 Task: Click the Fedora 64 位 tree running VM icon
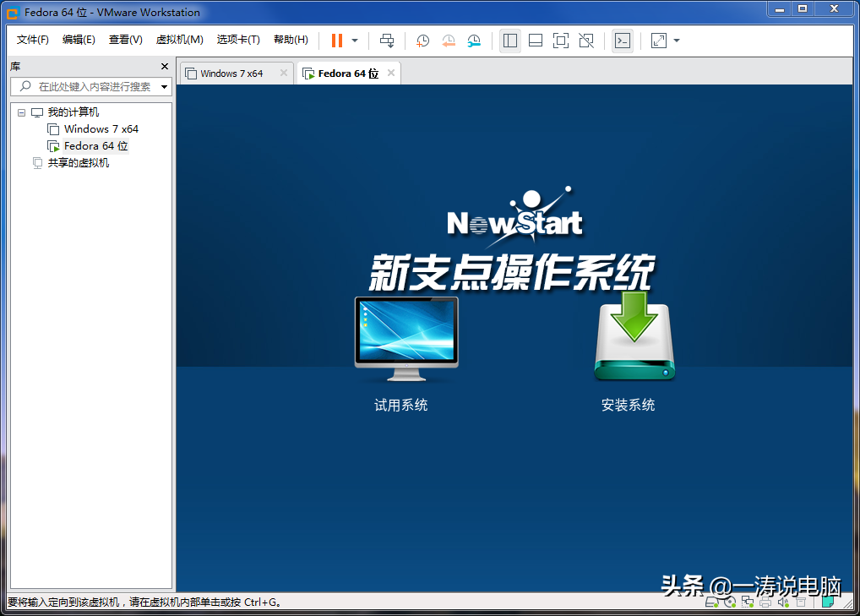click(53, 146)
